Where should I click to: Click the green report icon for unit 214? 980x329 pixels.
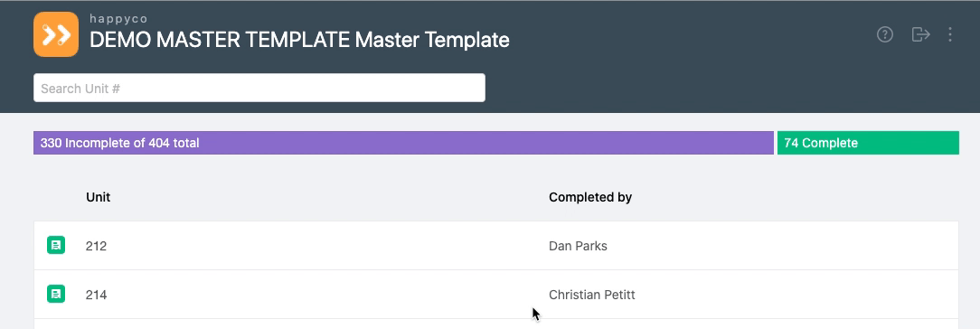56,294
